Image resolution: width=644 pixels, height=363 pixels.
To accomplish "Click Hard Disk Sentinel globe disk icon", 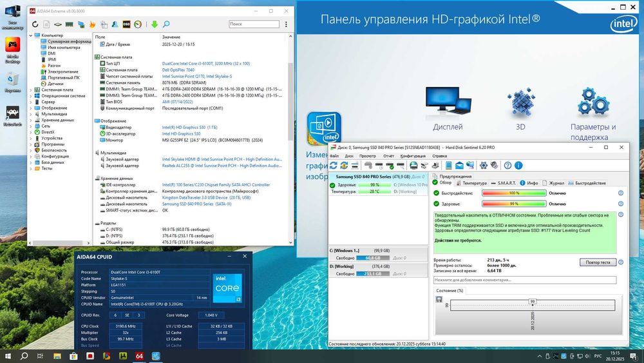I will pyautogui.click(x=413, y=165).
